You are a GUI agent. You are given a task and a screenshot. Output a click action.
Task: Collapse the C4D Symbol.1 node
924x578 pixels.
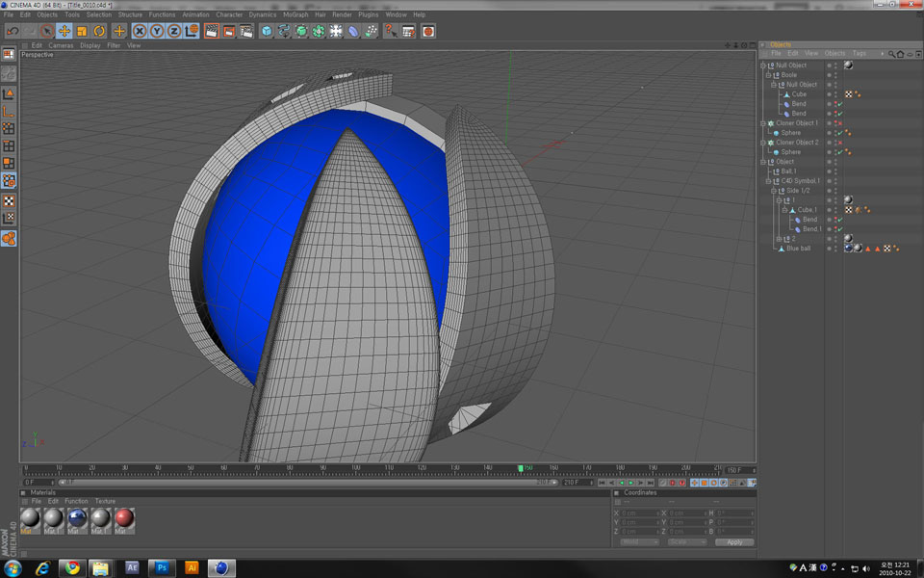click(x=768, y=181)
